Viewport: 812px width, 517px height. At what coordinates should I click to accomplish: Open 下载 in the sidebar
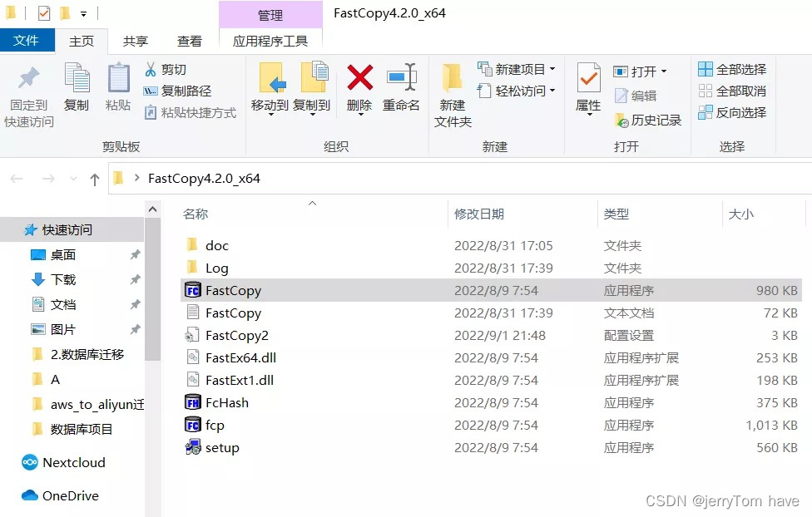click(x=63, y=279)
